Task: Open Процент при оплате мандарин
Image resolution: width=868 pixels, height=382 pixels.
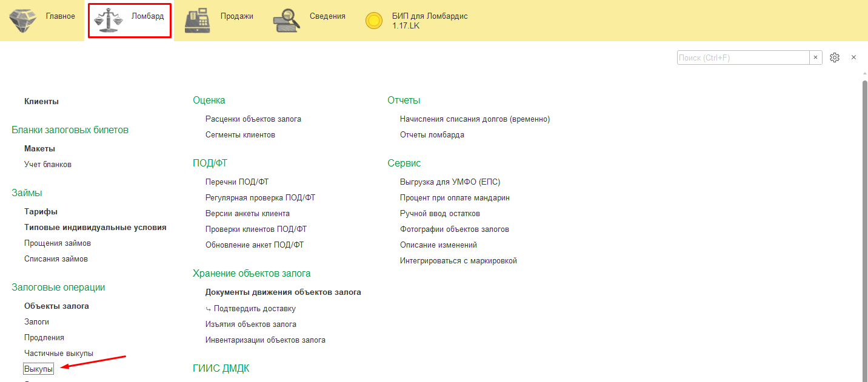Action: (x=455, y=198)
